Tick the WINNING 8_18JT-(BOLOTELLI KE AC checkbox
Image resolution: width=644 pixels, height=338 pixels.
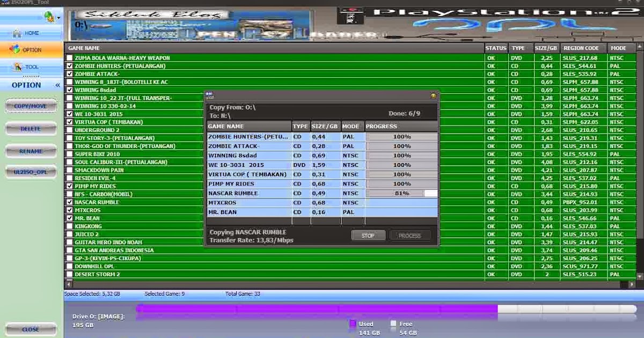[x=70, y=82]
